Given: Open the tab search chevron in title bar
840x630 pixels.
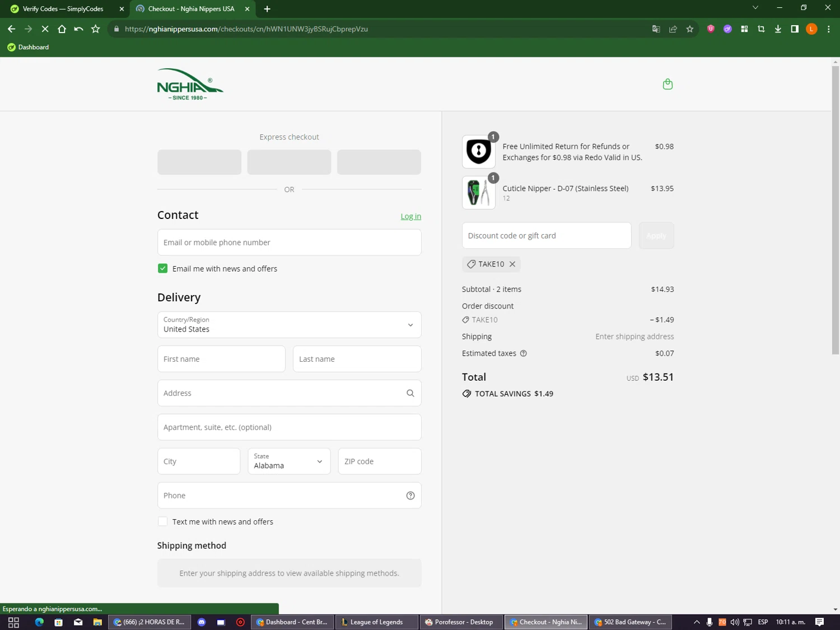Looking at the screenshot, I should point(755,8).
